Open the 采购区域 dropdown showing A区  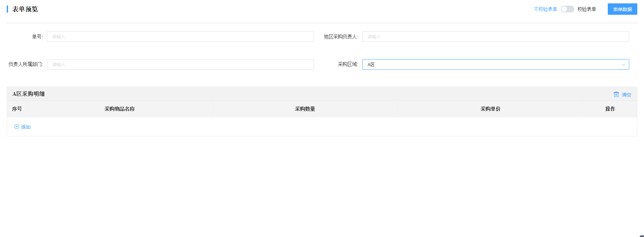495,64
